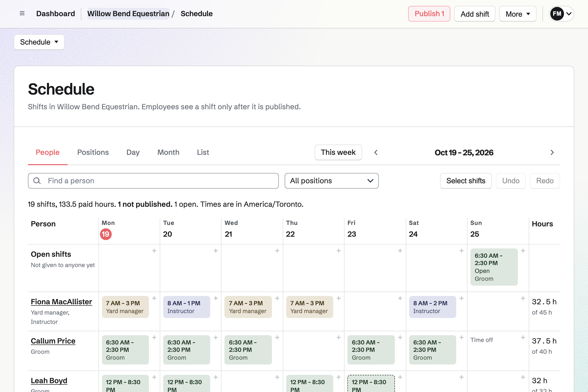Add shift for Leah Boyd on Wednesday
This screenshot has width=588, height=392.
pyautogui.click(x=277, y=377)
